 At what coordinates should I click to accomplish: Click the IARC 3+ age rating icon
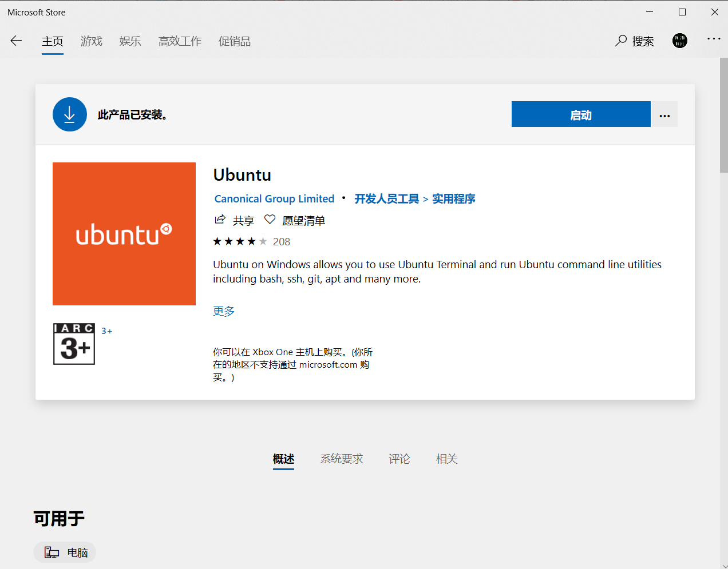point(74,344)
